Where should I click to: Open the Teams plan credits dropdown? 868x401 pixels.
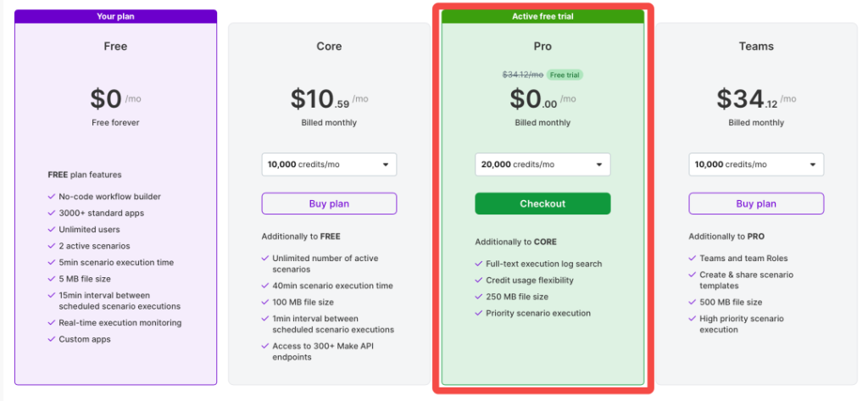coord(756,164)
